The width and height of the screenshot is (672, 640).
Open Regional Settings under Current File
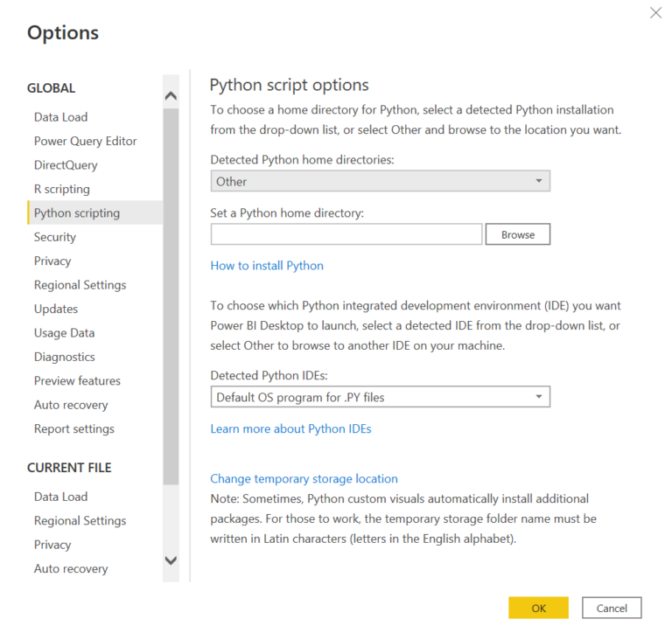click(x=80, y=521)
